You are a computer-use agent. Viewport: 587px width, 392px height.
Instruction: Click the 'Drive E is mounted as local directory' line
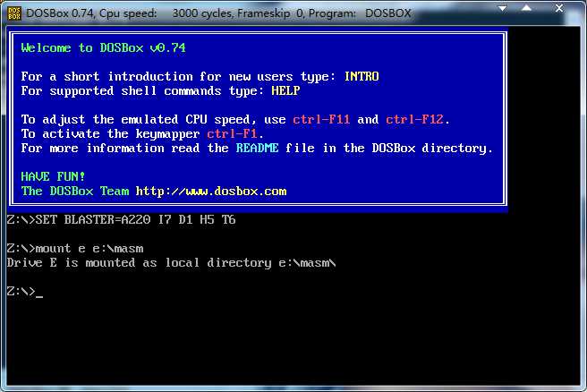(x=172, y=263)
